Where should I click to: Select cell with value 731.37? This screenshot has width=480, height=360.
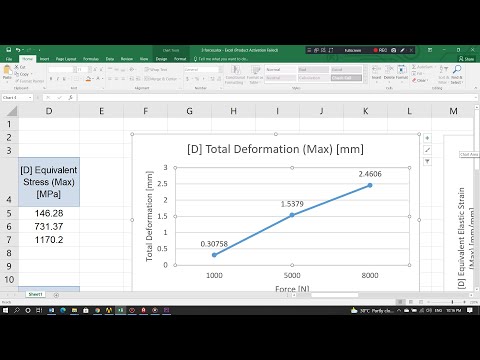(x=49, y=227)
